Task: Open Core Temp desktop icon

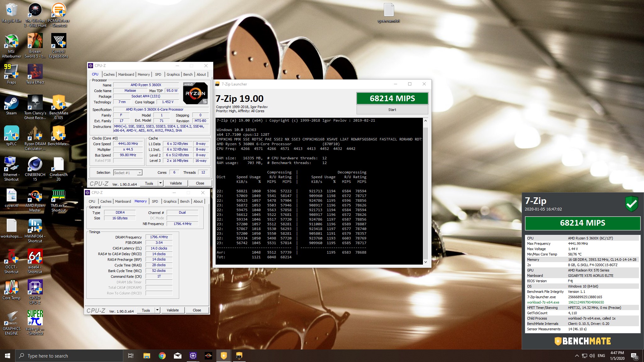Action: (x=11, y=290)
